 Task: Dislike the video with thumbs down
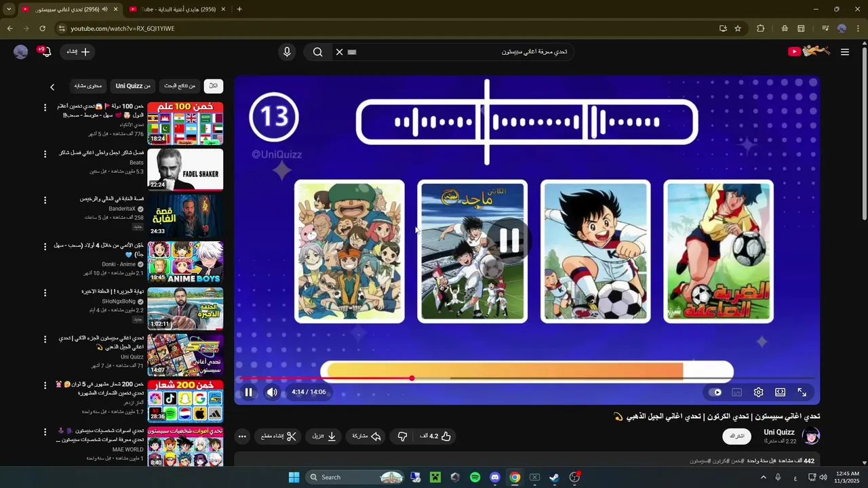coord(401,436)
